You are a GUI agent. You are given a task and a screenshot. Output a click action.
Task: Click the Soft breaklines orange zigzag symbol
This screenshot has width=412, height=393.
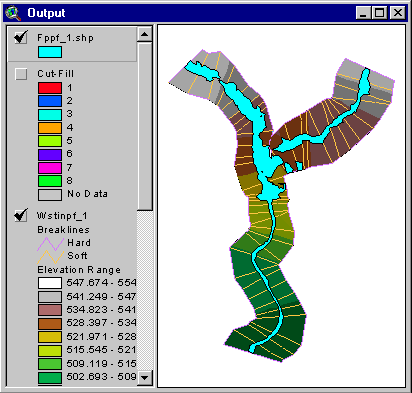click(50, 257)
